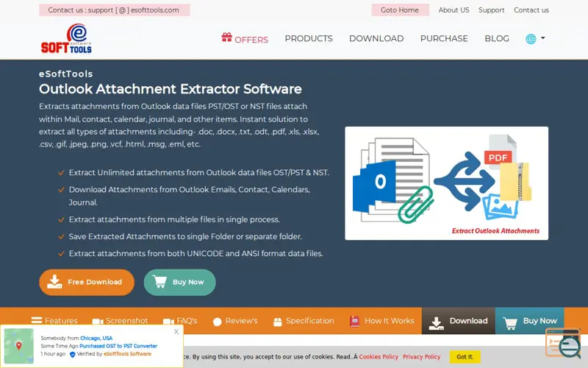
Task: Click the download icon in dark Download tab
Action: [x=436, y=323]
